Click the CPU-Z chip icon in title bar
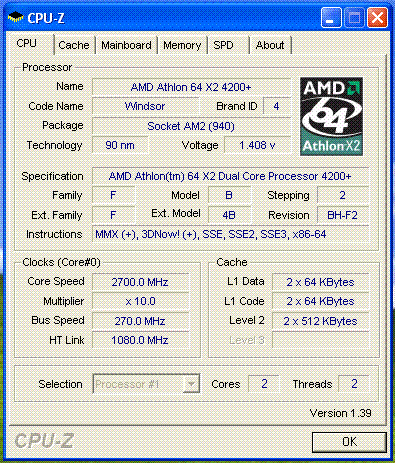 click(15, 17)
